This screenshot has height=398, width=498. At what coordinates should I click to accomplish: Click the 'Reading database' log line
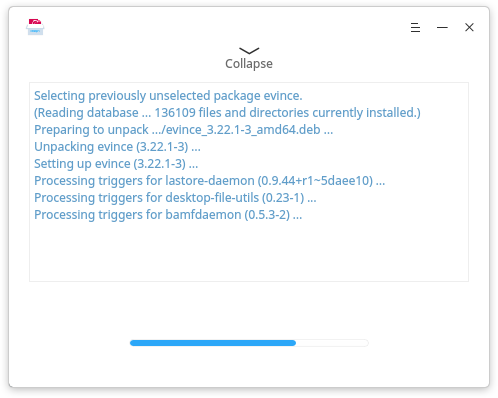tap(227, 113)
